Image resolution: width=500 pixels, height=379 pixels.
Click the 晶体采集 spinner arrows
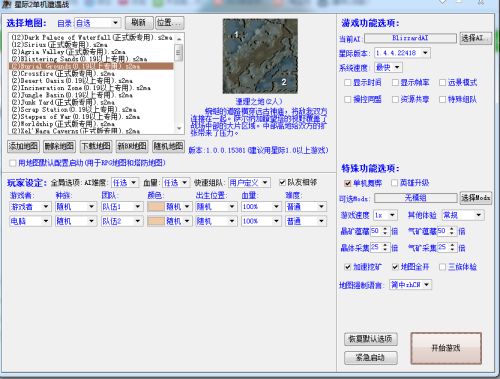pos(385,247)
